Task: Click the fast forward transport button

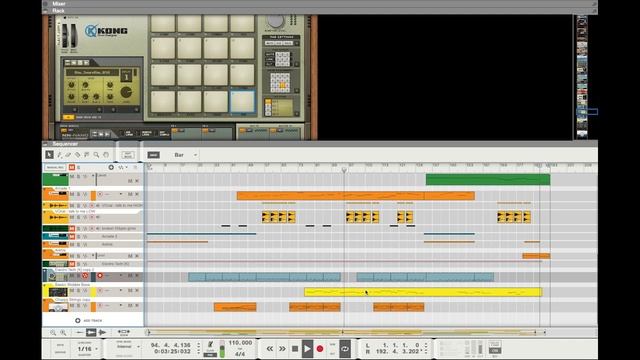Action: (x=282, y=349)
